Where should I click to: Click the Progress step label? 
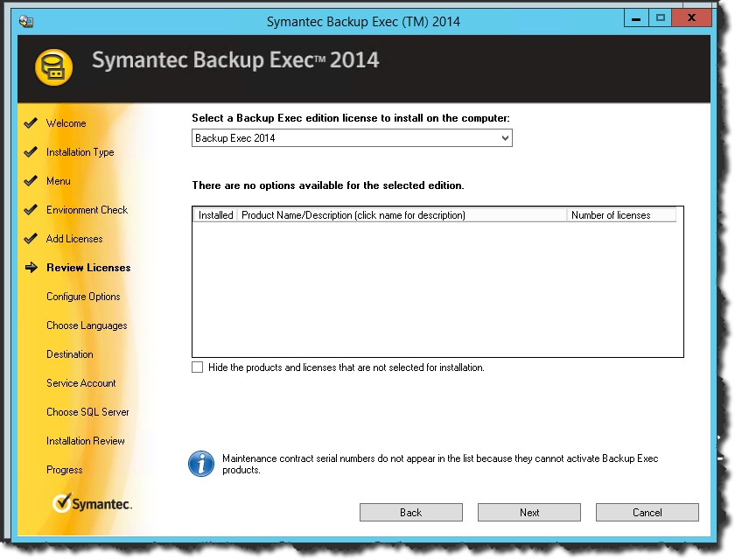pyautogui.click(x=64, y=470)
